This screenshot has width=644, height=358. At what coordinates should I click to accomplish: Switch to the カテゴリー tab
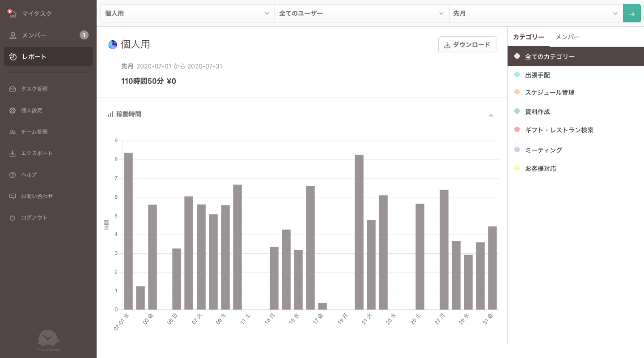click(x=529, y=37)
